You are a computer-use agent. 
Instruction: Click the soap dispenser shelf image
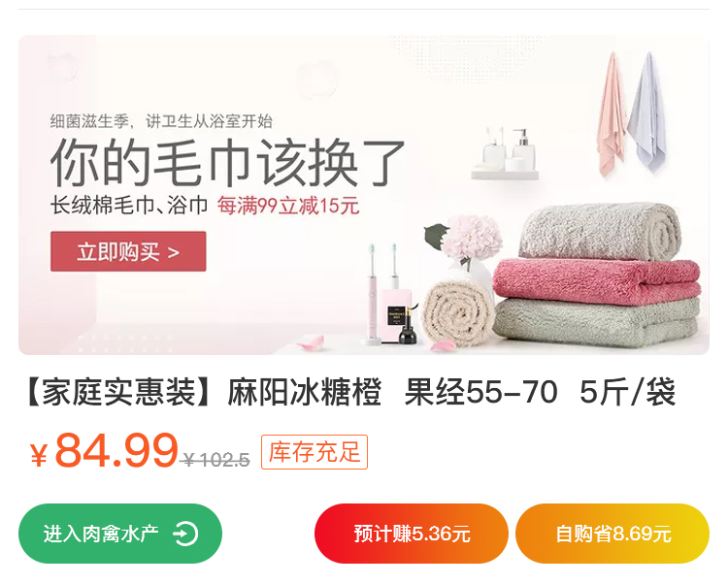pos(505,153)
